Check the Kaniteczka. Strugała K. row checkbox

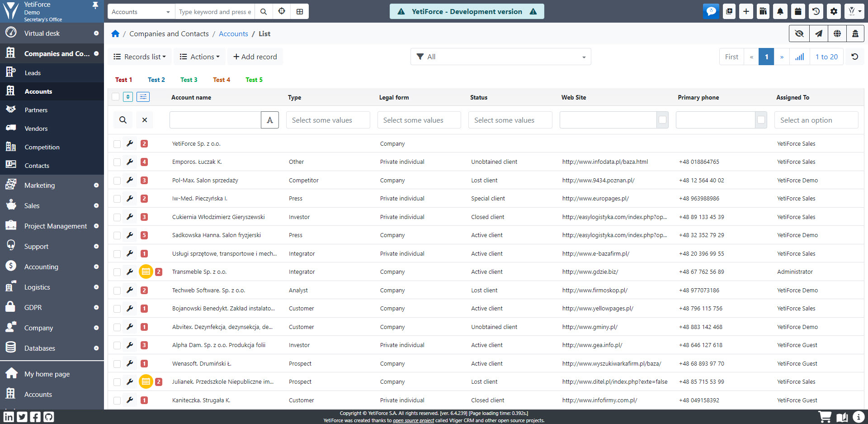pos(117,400)
